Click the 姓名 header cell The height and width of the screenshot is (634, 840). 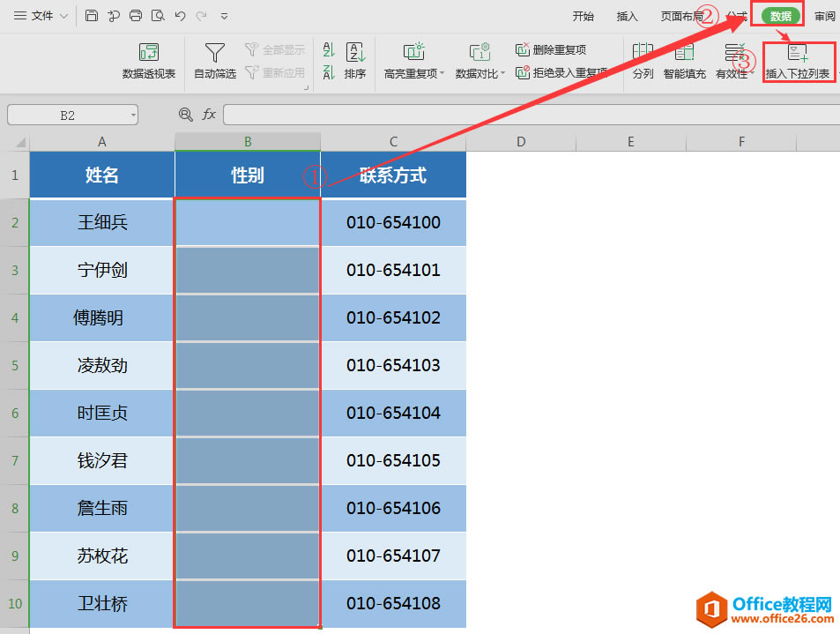pos(101,175)
